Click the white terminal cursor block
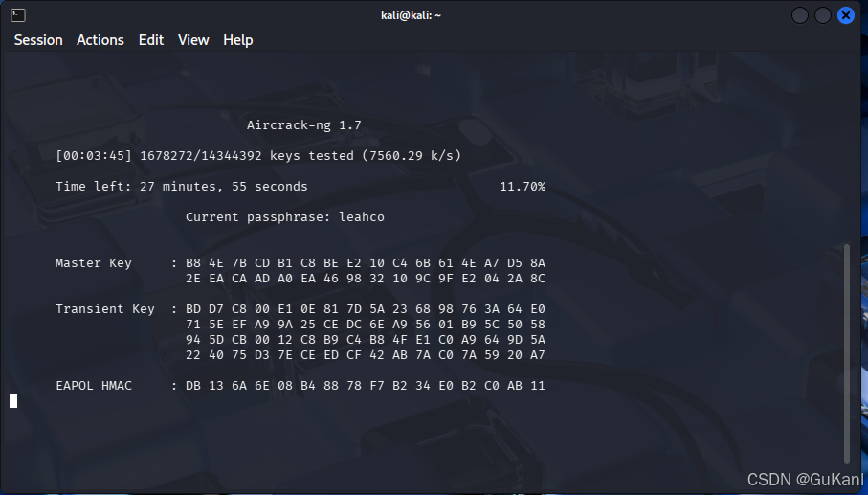Screen dimensions: 868x495 click(13, 401)
